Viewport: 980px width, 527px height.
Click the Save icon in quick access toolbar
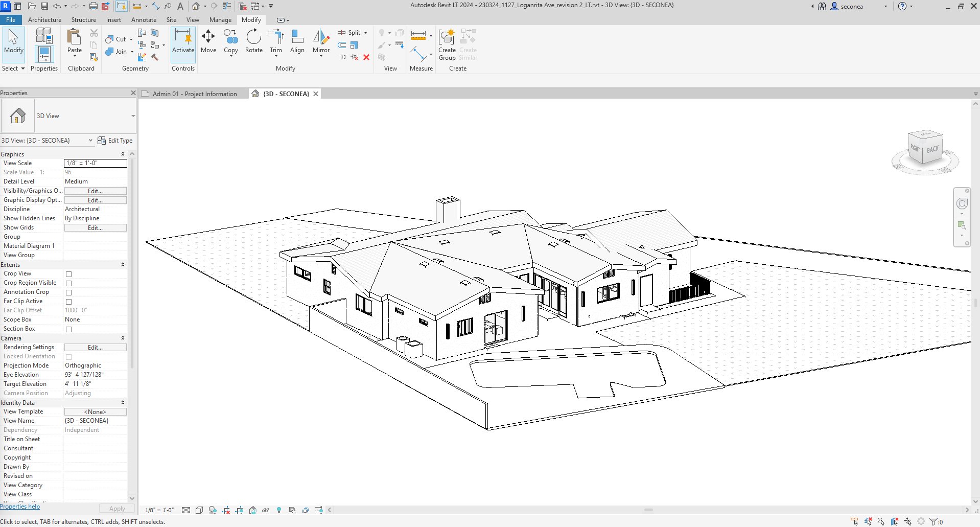44,6
